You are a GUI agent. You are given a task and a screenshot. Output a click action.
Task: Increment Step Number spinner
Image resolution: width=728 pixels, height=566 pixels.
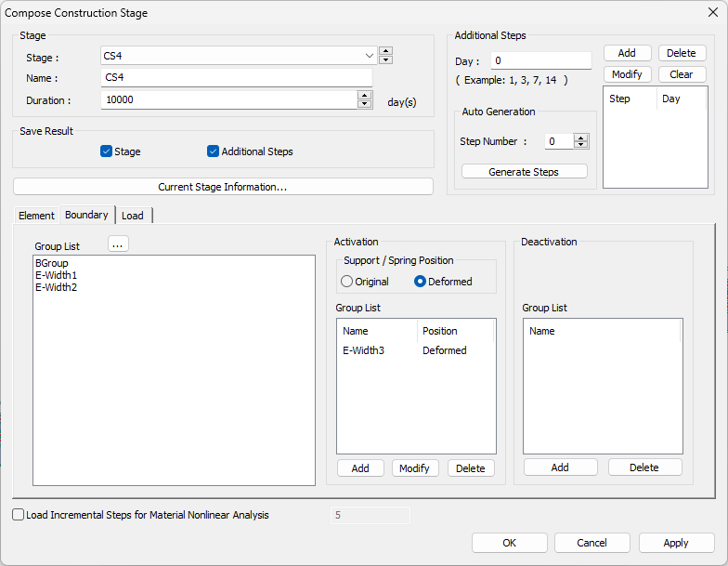581,138
